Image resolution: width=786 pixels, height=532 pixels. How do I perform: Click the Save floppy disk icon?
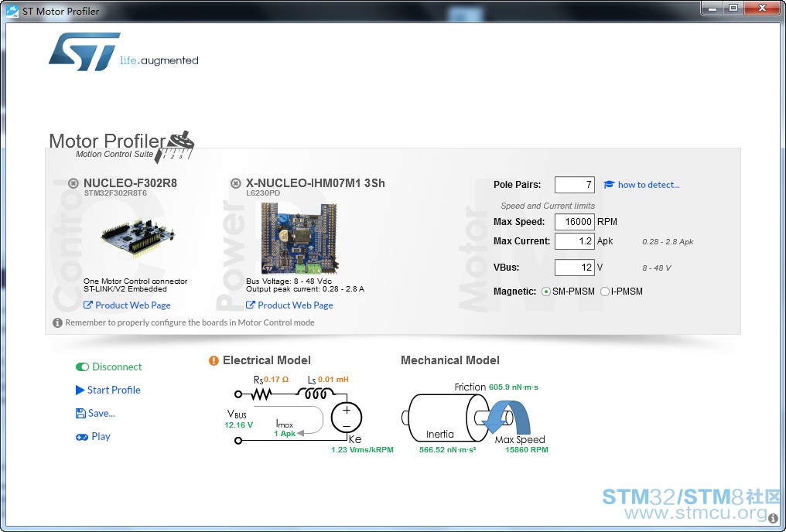coord(80,413)
